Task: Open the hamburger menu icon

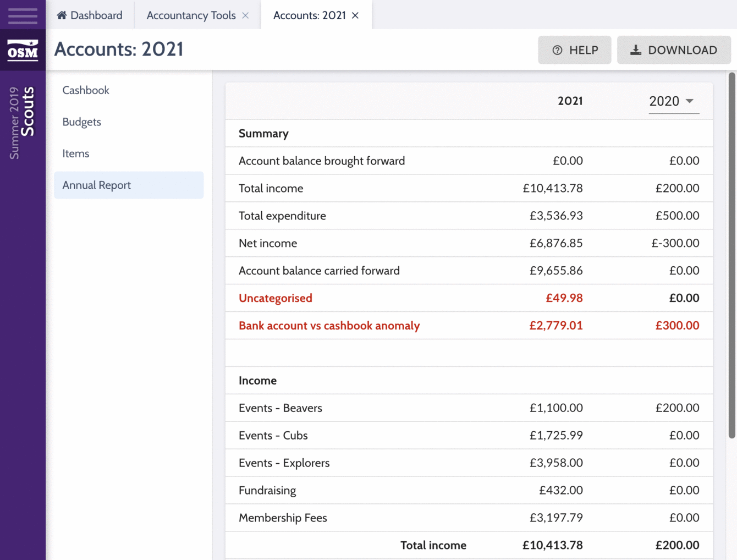Action: click(23, 15)
